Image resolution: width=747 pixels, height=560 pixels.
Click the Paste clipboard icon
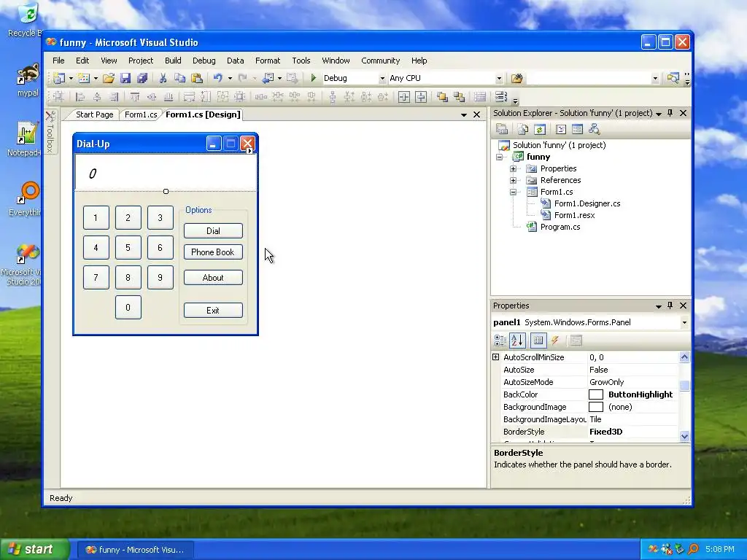[196, 78]
